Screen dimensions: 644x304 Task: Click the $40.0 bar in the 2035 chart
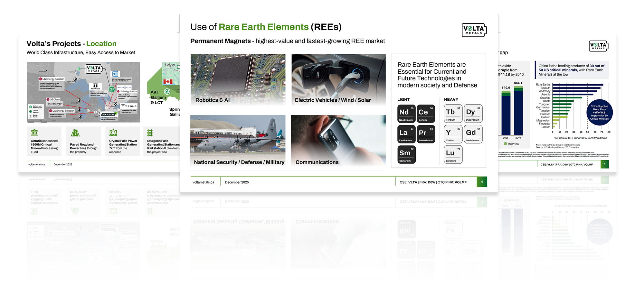click(506, 113)
